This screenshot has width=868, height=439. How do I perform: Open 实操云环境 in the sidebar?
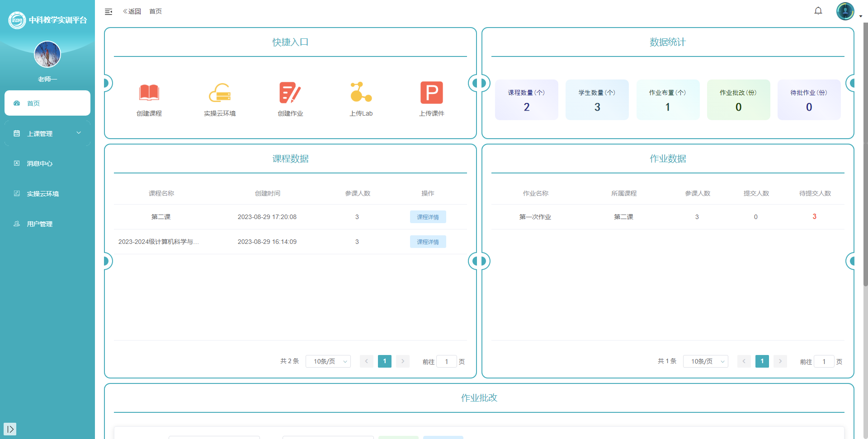tap(47, 194)
